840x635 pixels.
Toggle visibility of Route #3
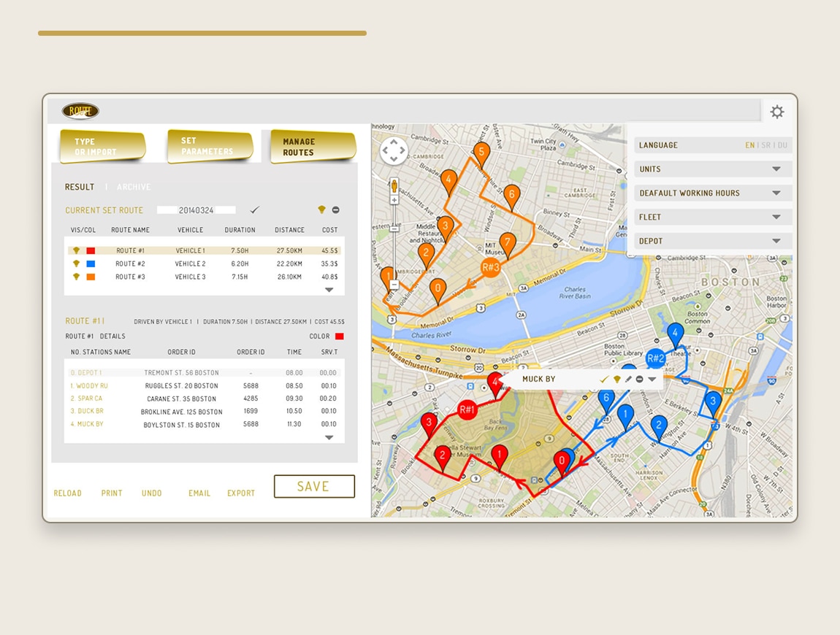coord(76,277)
